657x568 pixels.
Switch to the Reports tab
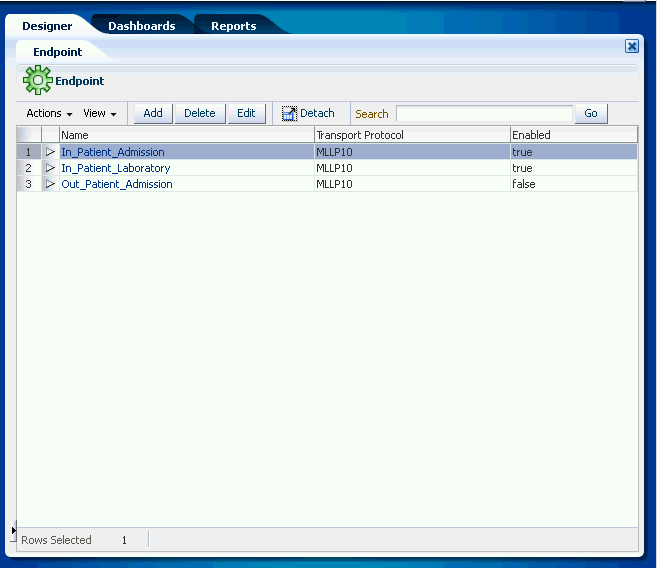233,26
